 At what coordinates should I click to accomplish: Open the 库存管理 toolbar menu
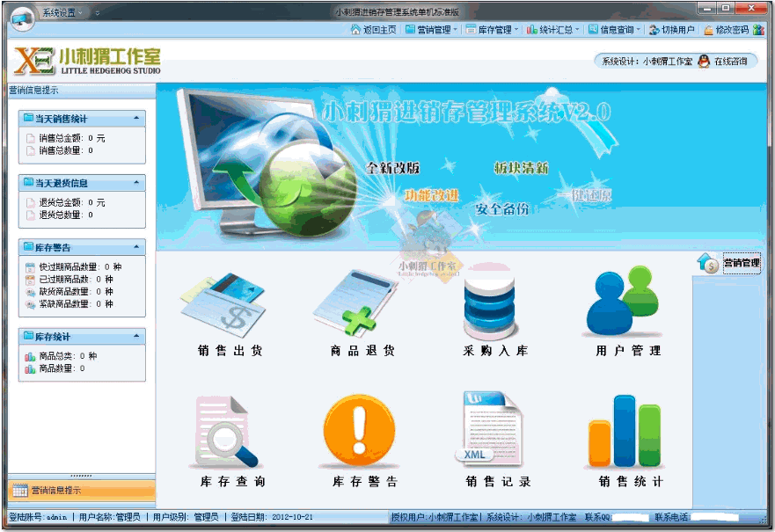(491, 30)
